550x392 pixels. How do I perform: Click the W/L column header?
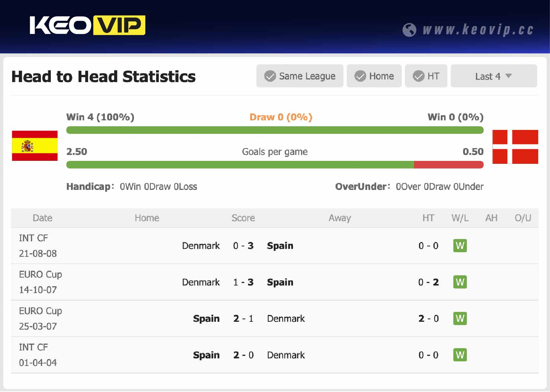click(x=460, y=218)
